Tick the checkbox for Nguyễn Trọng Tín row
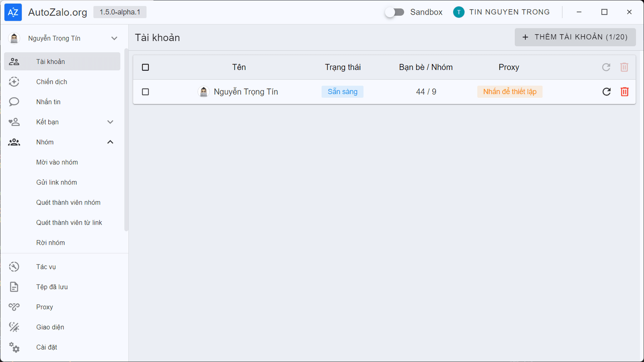 click(x=145, y=92)
